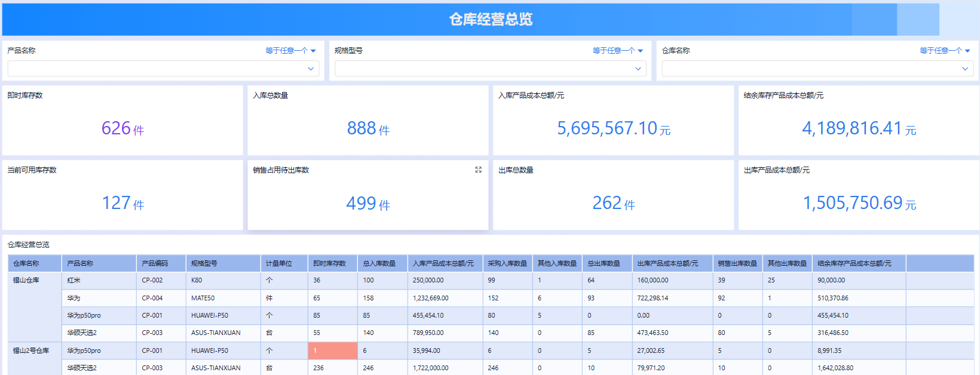Click the red highlighted stock cell showing 1
980x375 pixels.
point(333,351)
